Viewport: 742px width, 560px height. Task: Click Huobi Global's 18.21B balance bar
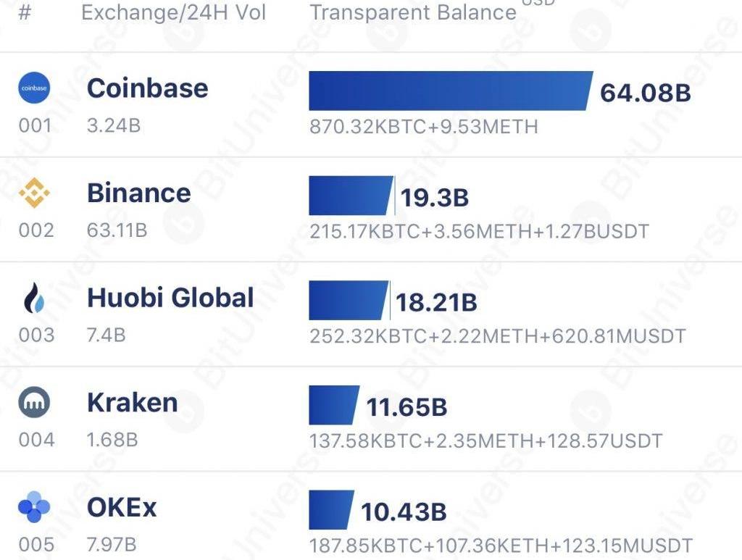348,300
